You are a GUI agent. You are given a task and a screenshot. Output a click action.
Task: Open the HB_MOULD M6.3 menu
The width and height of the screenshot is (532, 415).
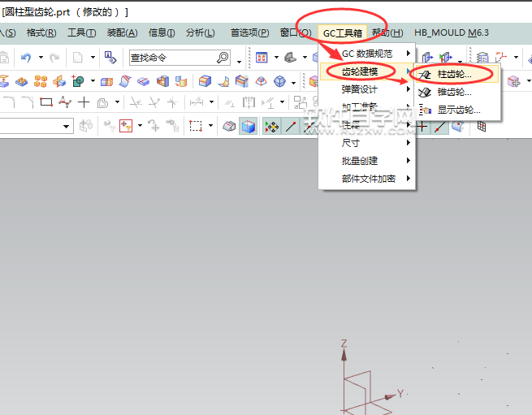pos(452,32)
